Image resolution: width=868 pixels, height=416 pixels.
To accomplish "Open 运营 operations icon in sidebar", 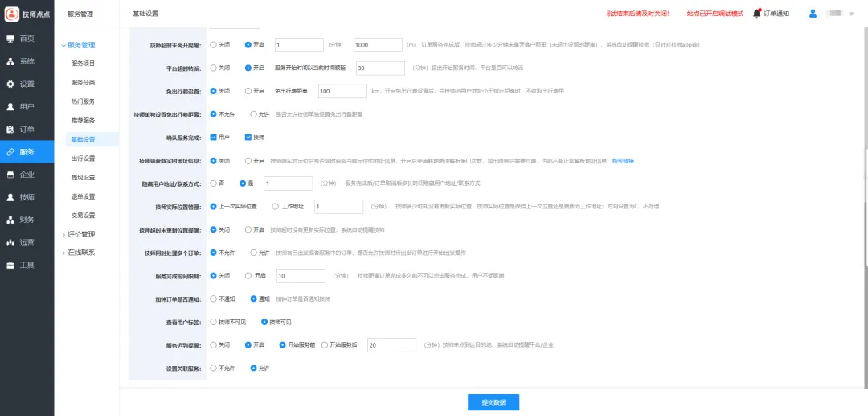I will click(10, 242).
